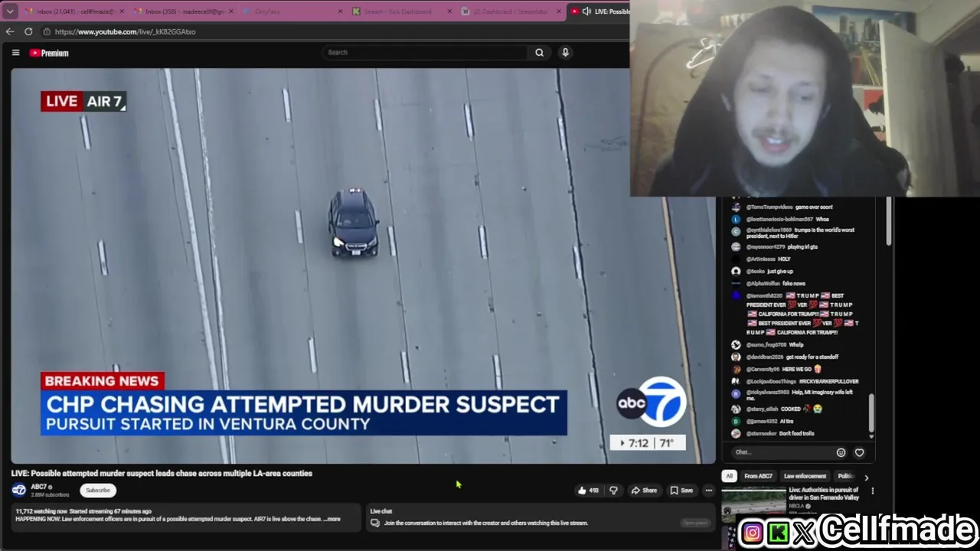Click the video title text below the player

click(x=162, y=473)
